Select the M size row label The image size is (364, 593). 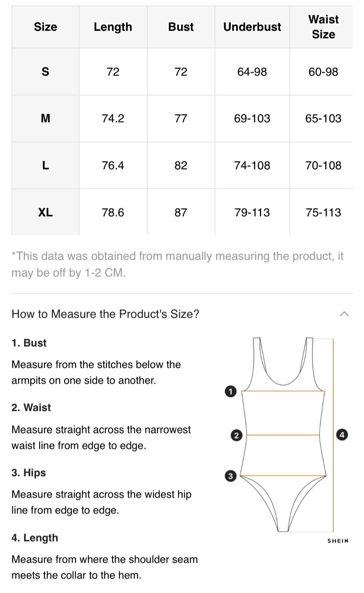45,118
